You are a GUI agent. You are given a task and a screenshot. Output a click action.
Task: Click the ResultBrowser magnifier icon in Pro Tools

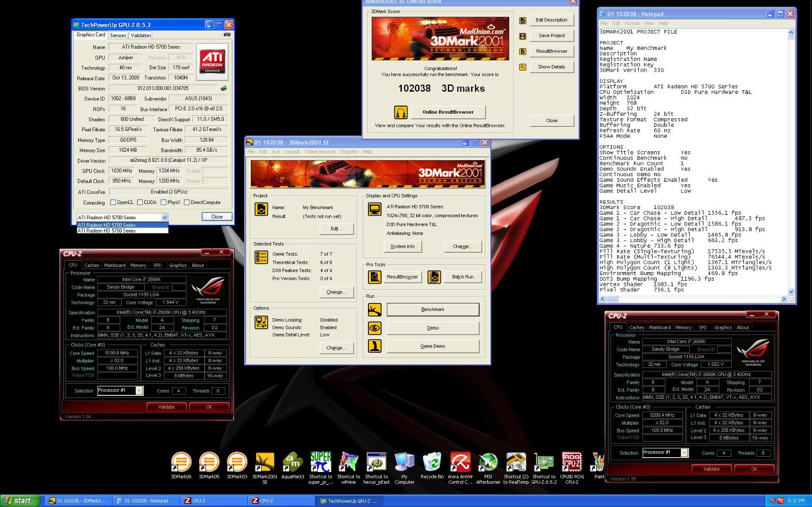375,277
